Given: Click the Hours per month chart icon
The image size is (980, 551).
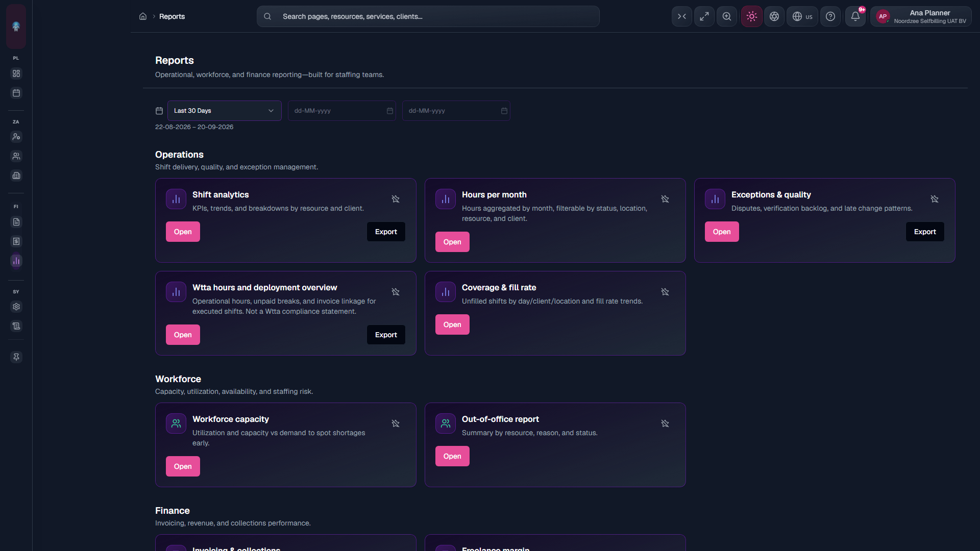Looking at the screenshot, I should [x=446, y=199].
